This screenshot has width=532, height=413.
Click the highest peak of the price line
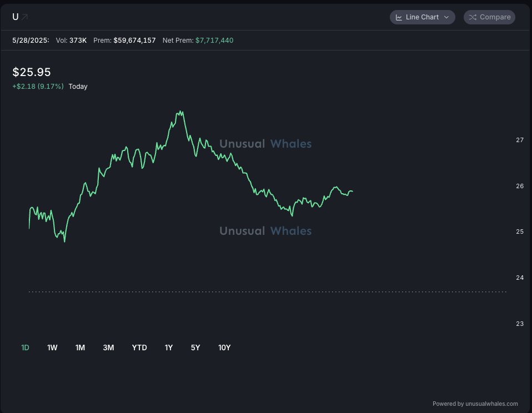[180, 111]
